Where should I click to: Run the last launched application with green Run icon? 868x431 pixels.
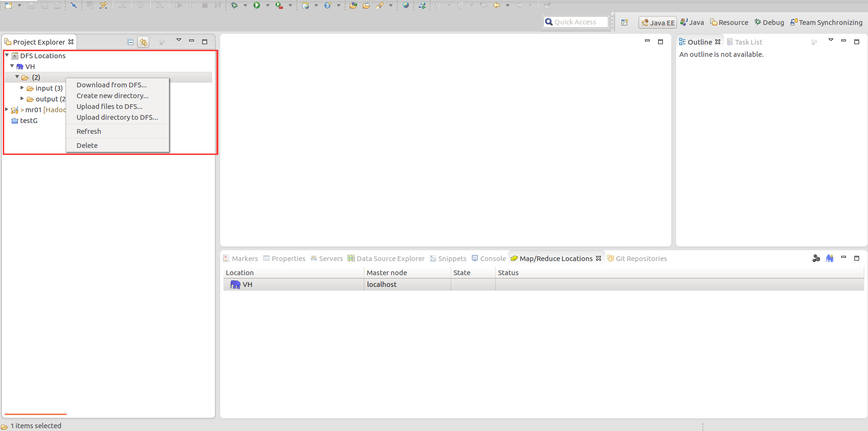[257, 5]
